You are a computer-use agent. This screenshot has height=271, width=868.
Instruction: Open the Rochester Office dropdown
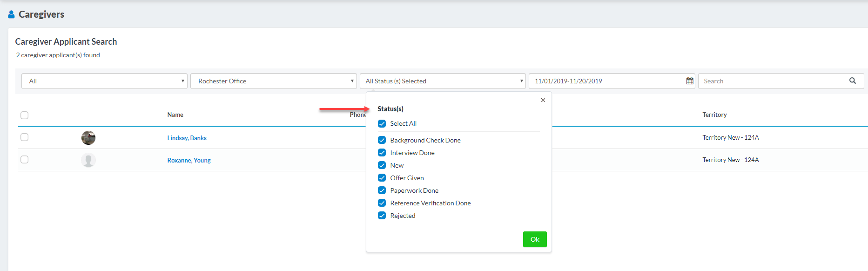click(274, 81)
